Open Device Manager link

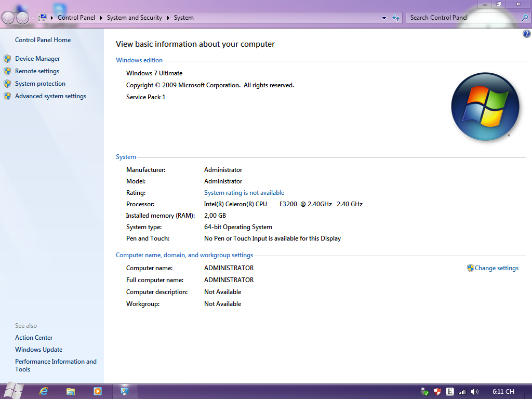pyautogui.click(x=37, y=59)
